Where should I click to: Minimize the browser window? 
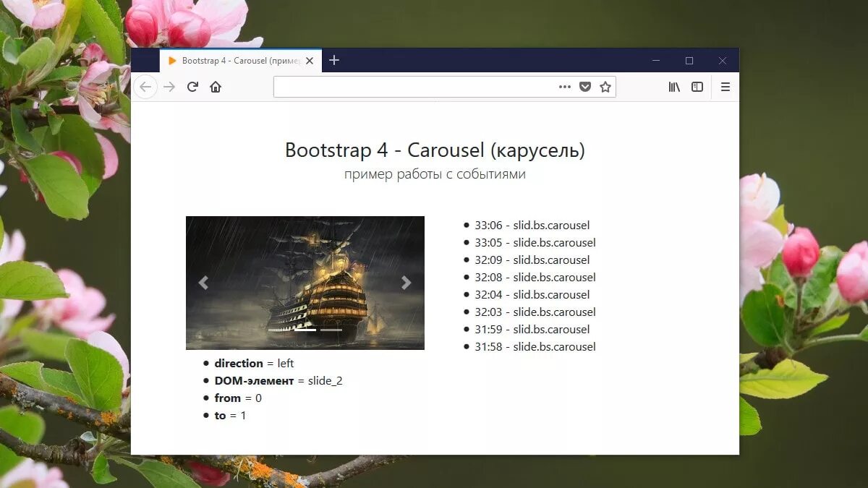click(656, 61)
